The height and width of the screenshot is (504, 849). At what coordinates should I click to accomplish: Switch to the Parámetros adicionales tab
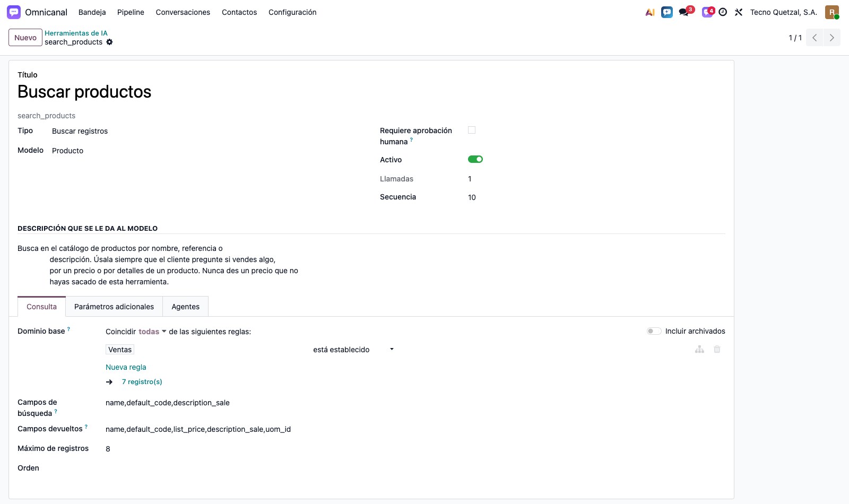click(x=114, y=307)
